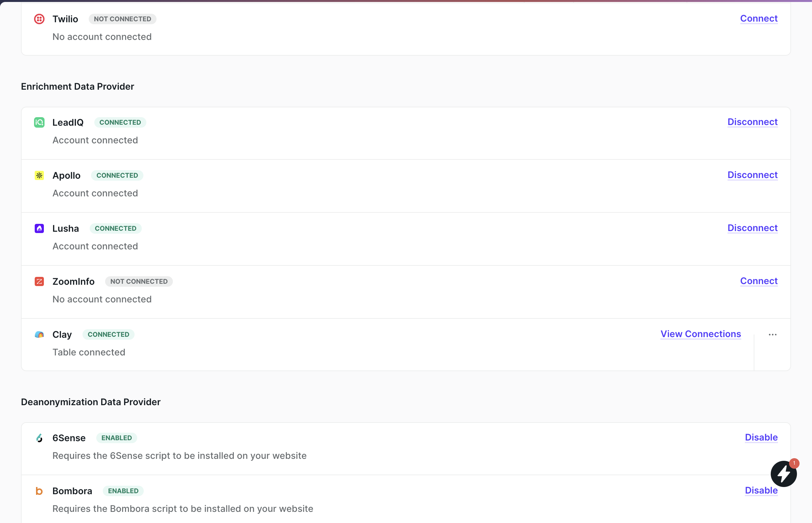Click the LeadIQ logo icon
The width and height of the screenshot is (812, 523).
pyautogui.click(x=39, y=122)
